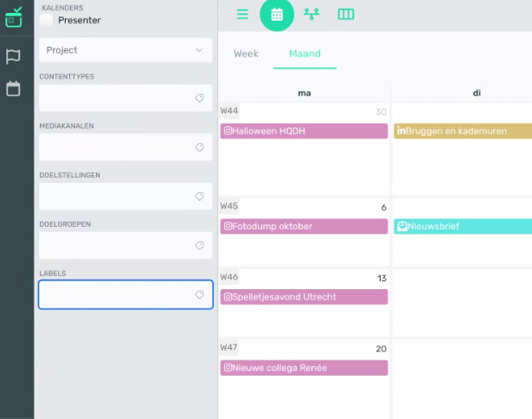Select the calendar view icon
This screenshot has width=532, height=419.
(277, 15)
